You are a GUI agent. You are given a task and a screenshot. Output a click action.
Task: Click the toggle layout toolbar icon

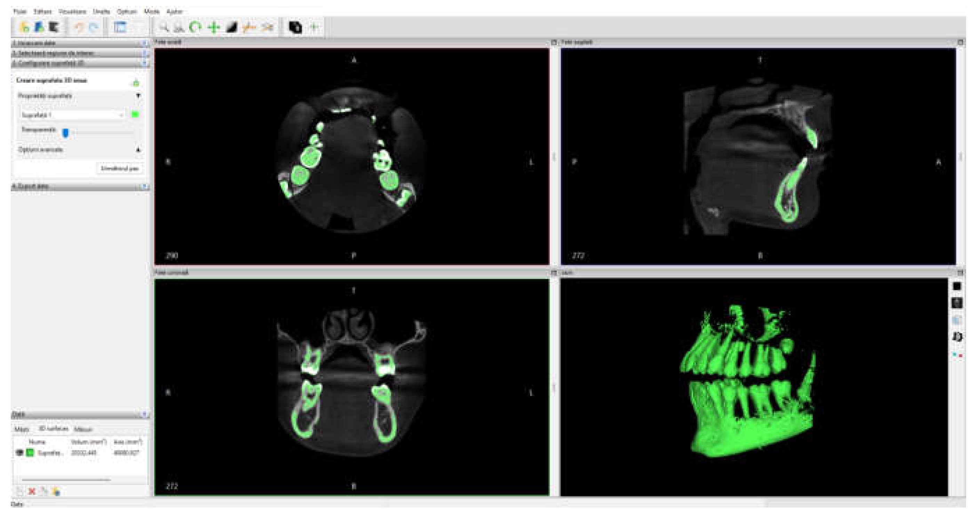(120, 27)
